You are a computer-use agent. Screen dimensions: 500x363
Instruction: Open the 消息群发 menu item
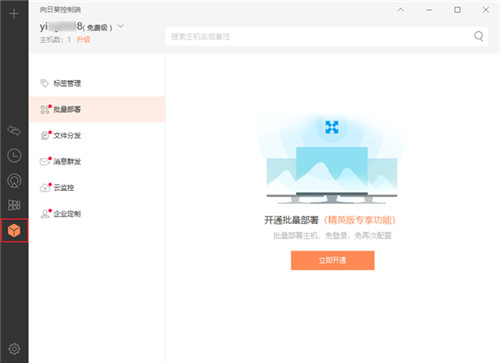(x=97, y=161)
